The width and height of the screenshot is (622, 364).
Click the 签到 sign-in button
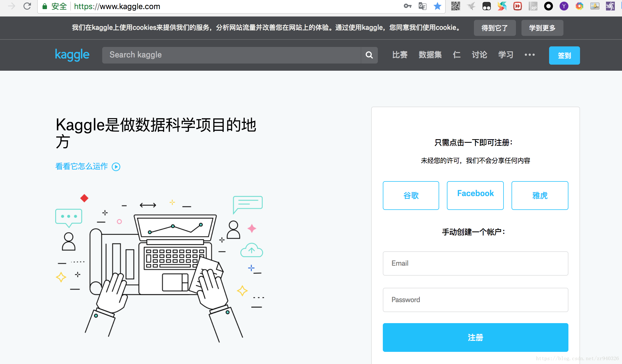click(x=564, y=56)
